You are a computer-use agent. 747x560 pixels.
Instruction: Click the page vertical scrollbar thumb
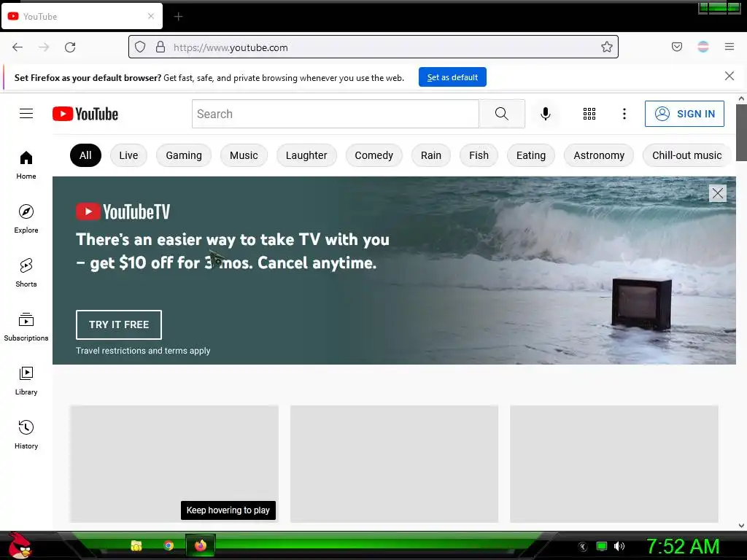tap(741, 133)
